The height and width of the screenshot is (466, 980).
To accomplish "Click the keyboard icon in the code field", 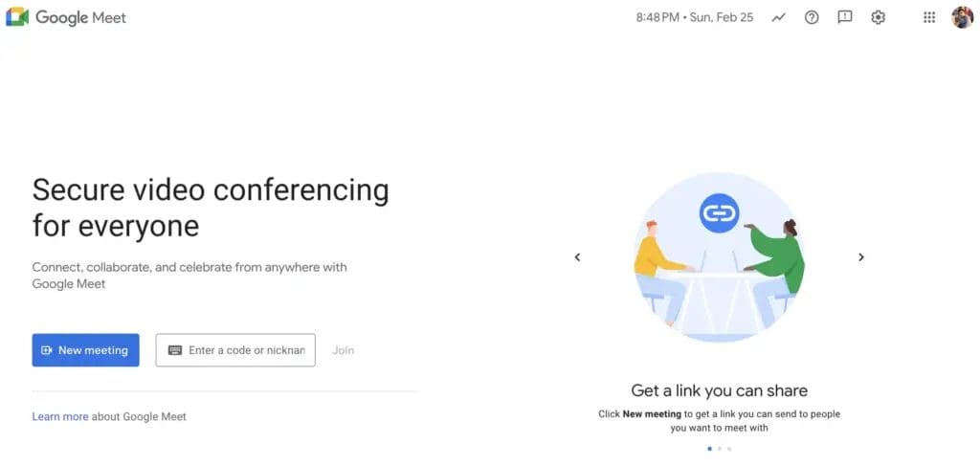I will point(175,350).
